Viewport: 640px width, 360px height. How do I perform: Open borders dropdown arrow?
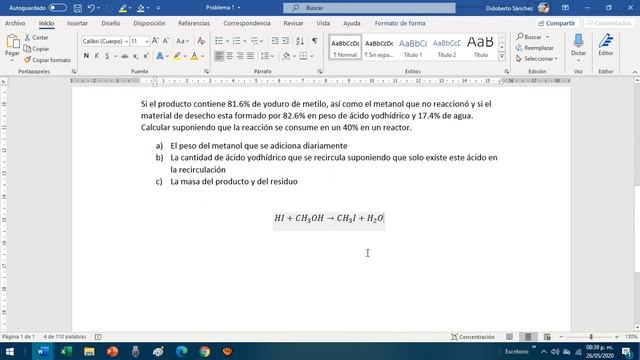point(312,56)
